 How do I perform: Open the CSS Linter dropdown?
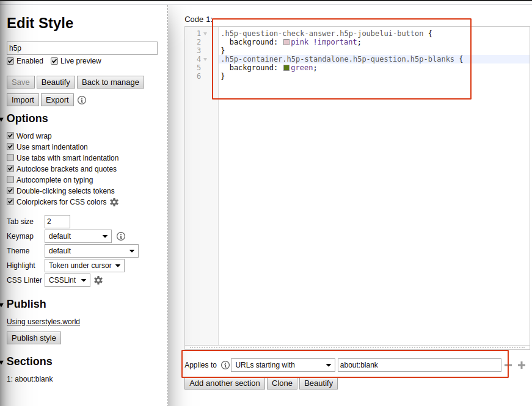click(68, 280)
